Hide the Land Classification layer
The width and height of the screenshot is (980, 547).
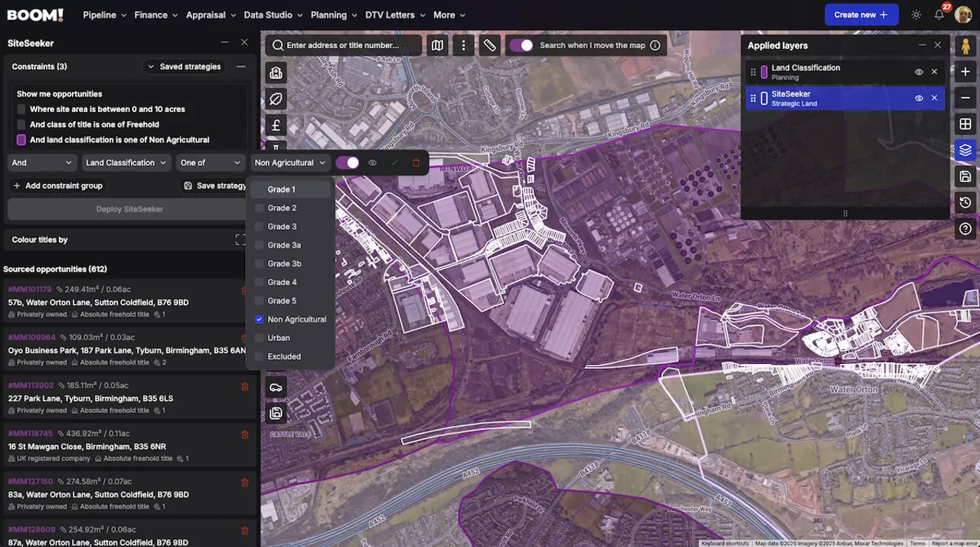[x=919, y=72]
